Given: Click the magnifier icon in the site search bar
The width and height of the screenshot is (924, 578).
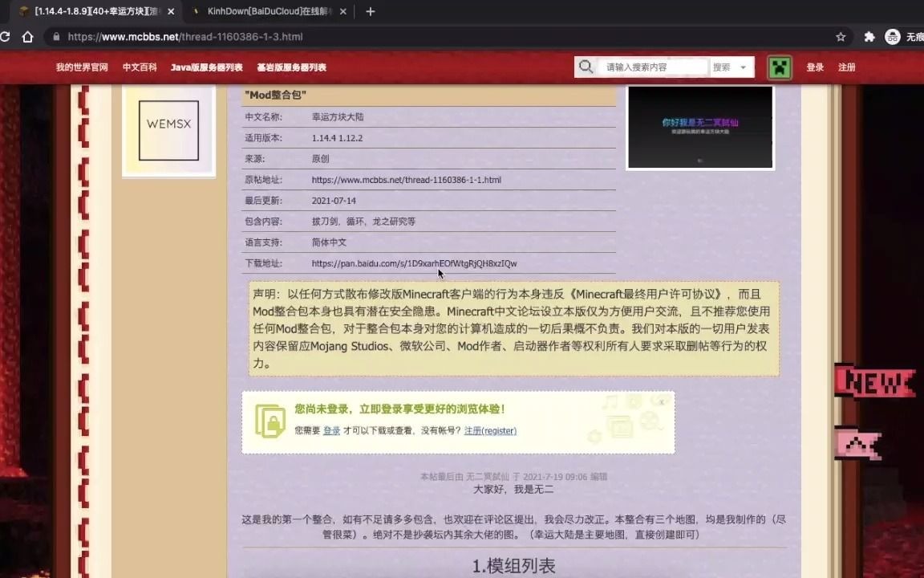Looking at the screenshot, I should click(586, 67).
